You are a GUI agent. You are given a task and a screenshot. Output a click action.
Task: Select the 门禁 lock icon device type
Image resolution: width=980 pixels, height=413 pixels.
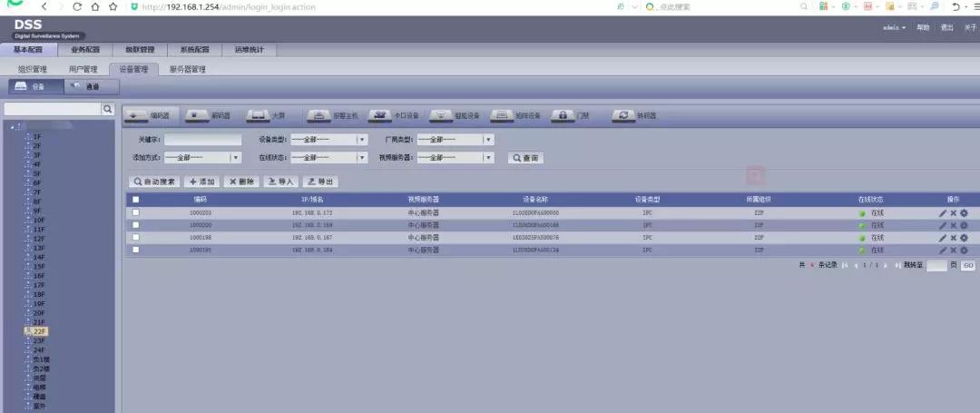click(563, 116)
